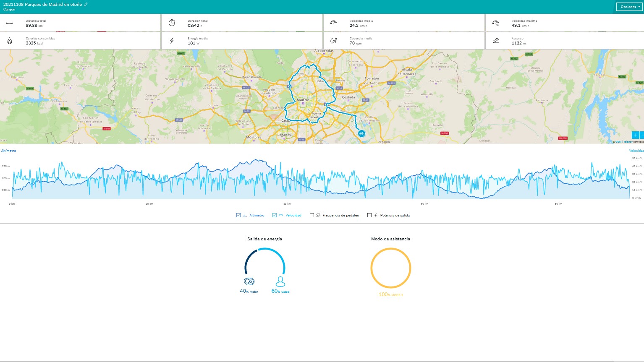Click the 89.88 km distance value
The image size is (644, 362).
click(34, 26)
